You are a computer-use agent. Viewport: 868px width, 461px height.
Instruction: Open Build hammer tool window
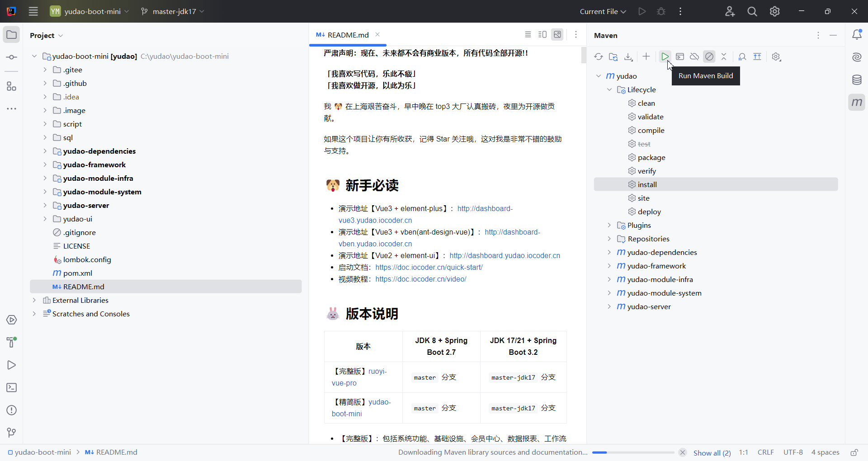11,342
